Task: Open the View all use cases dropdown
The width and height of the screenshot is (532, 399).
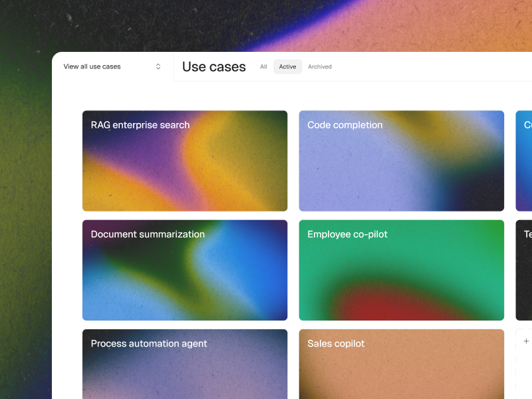Action: click(112, 66)
